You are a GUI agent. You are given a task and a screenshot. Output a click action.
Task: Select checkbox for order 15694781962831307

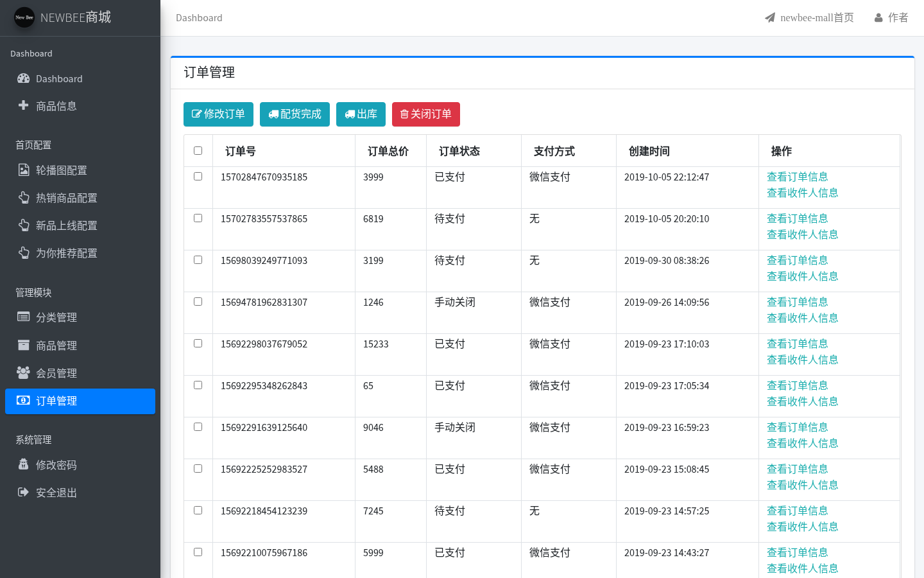[x=198, y=301]
